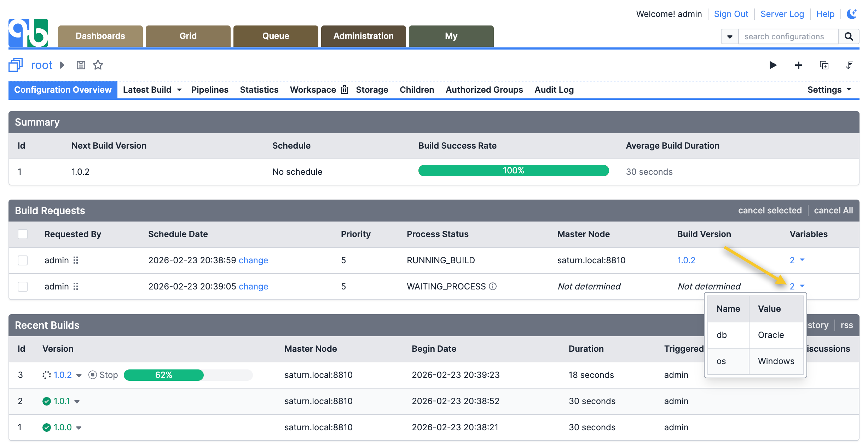Check the select-all box in Build Requests header

point(23,234)
